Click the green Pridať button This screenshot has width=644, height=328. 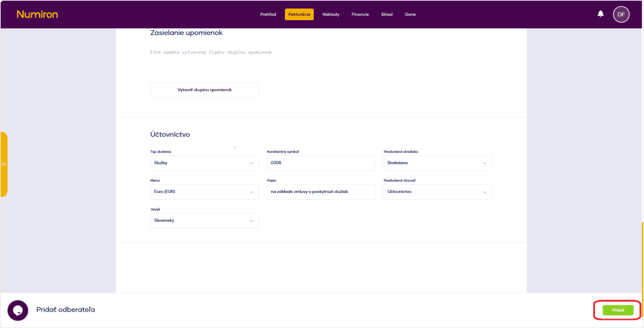pyautogui.click(x=618, y=310)
